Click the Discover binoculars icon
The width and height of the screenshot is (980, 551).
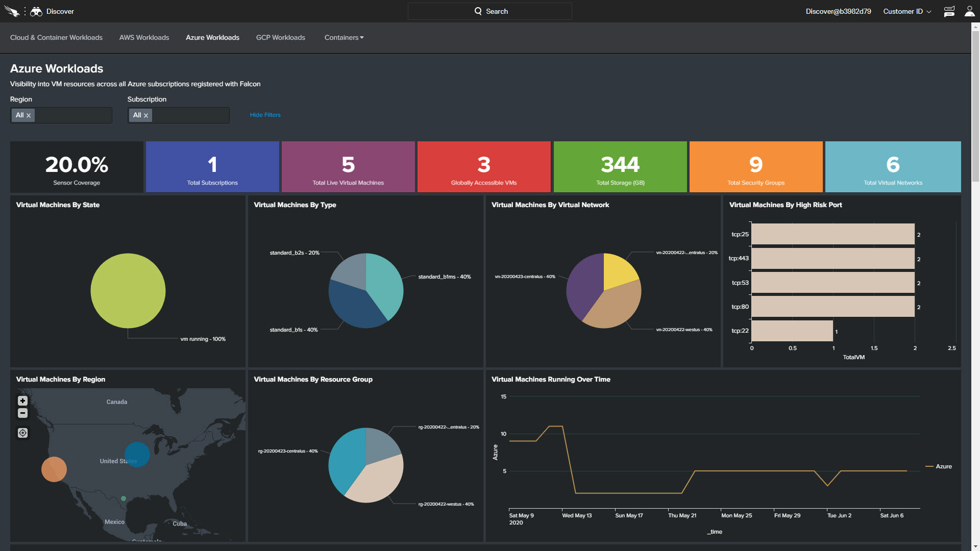pyautogui.click(x=36, y=11)
